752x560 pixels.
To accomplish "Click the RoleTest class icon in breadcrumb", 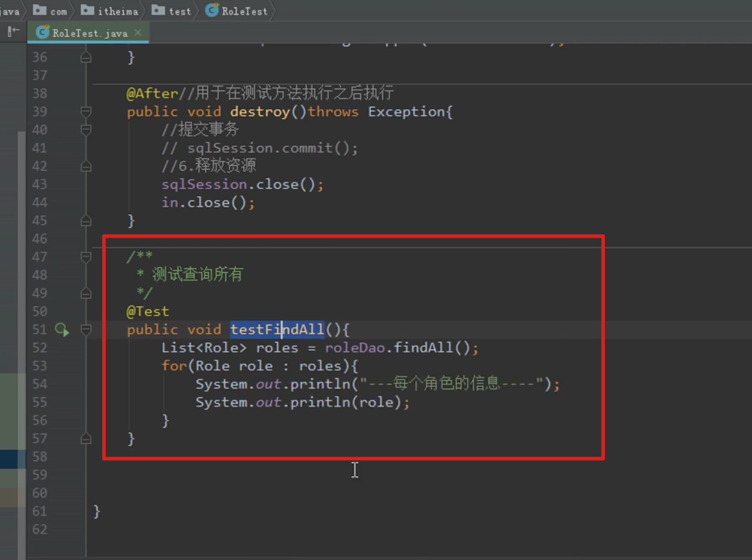I will (x=212, y=10).
